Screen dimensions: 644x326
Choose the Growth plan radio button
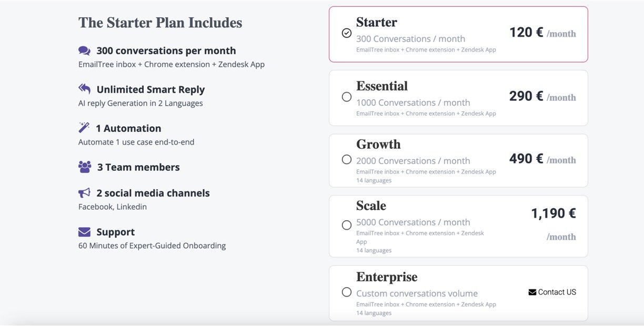[x=346, y=159]
